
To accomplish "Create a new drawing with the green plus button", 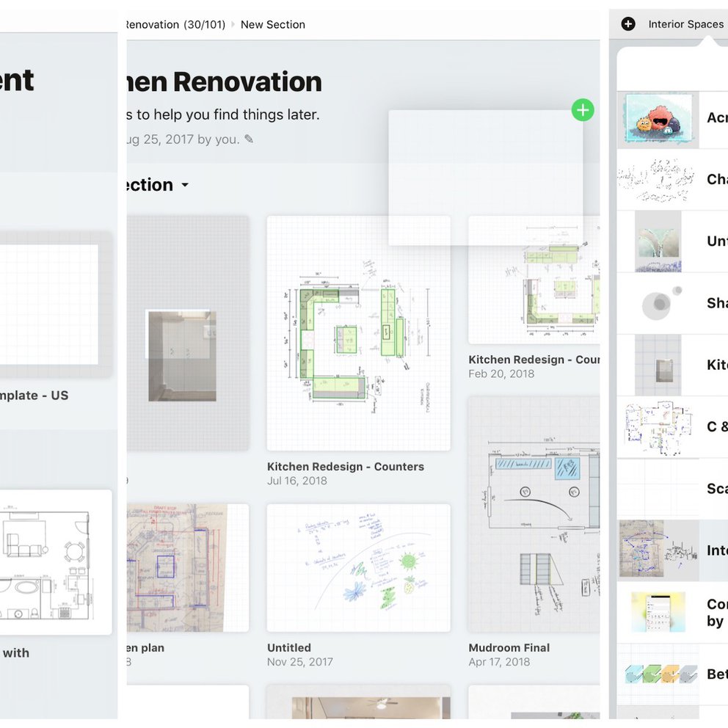I will click(582, 109).
